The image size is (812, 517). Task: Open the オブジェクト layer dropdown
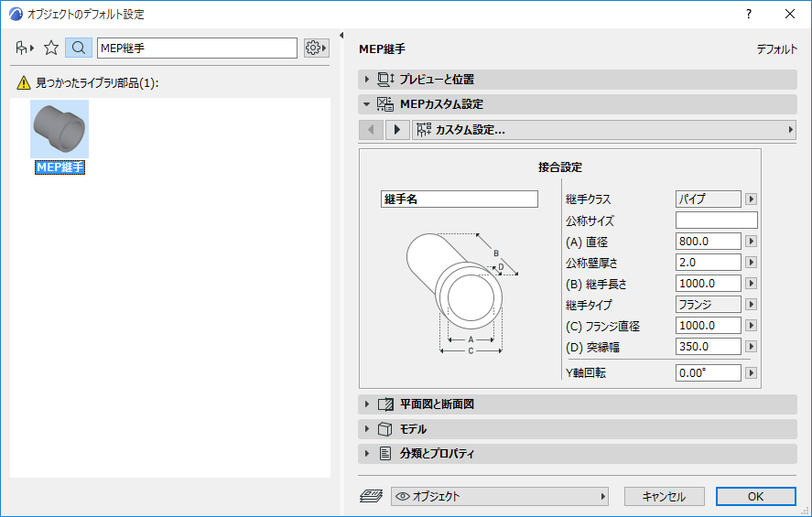tap(500, 496)
